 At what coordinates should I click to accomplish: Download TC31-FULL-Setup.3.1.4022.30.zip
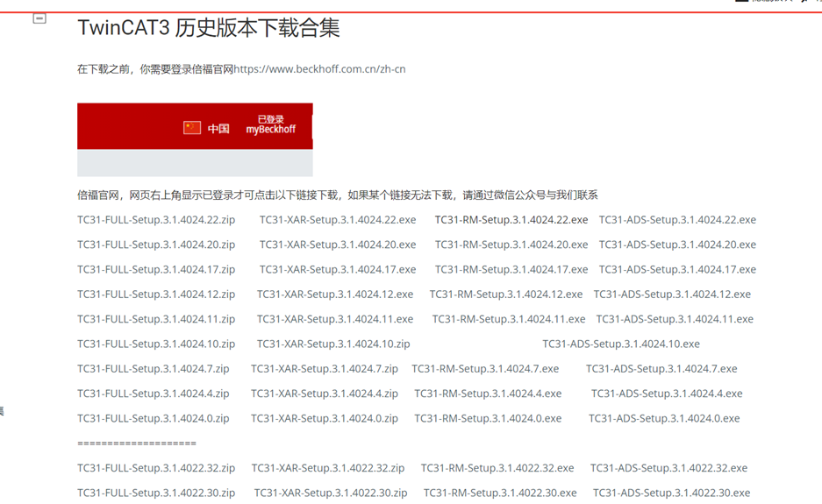[x=156, y=493]
